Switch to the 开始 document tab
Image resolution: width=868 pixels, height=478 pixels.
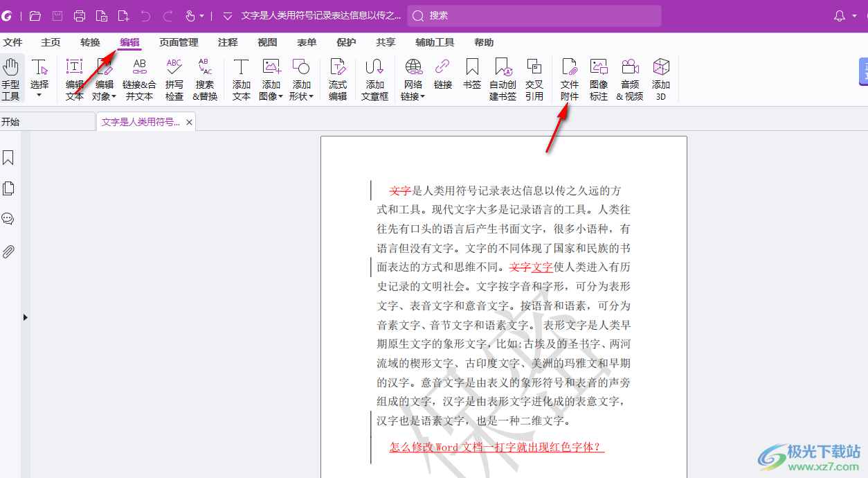coord(47,122)
